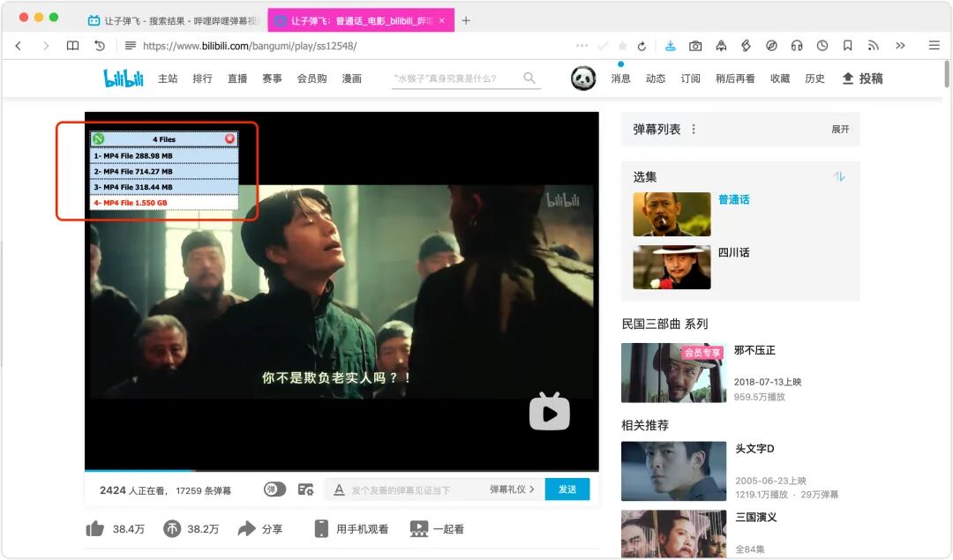The width and height of the screenshot is (953, 560).
Task: Expand more toolbar items chevron
Action: [x=900, y=46]
